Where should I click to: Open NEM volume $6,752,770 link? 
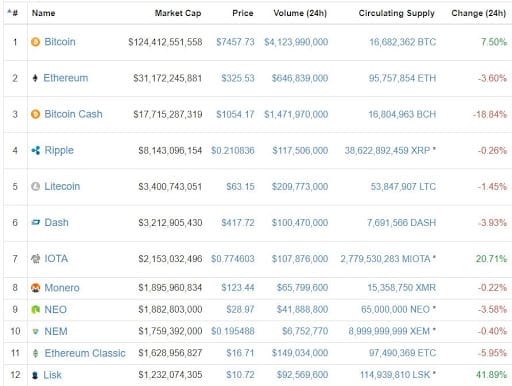[x=305, y=331]
